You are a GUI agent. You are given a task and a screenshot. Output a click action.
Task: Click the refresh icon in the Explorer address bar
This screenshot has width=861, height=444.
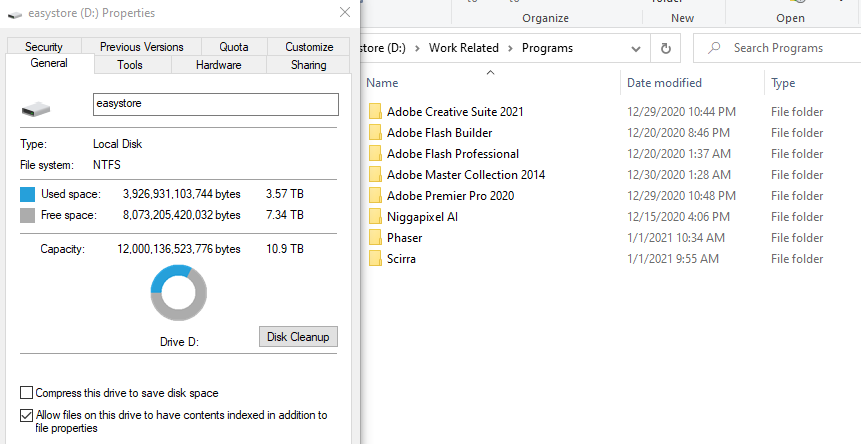coord(666,48)
